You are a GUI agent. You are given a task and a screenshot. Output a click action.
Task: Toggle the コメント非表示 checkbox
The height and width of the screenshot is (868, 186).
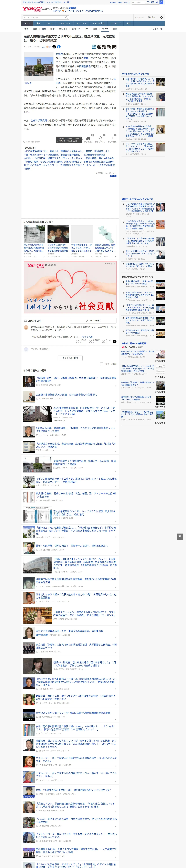102,364
